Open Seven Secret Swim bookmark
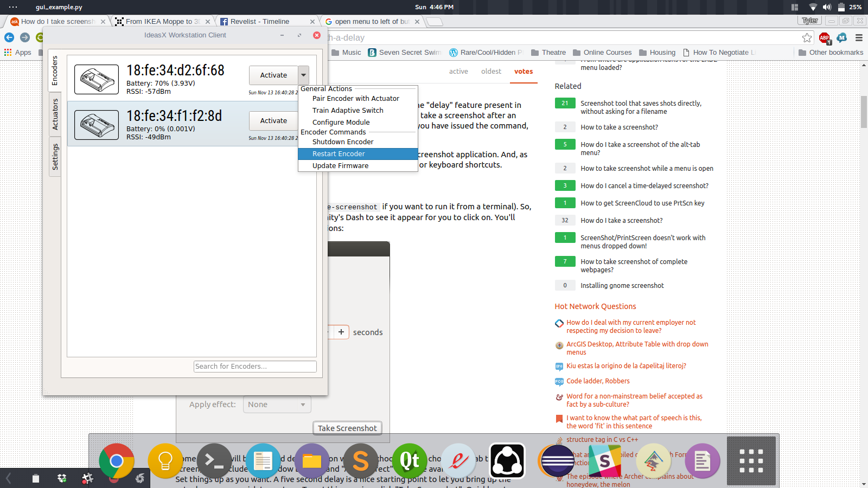Screen dimensions: 868x488 coord(405,53)
